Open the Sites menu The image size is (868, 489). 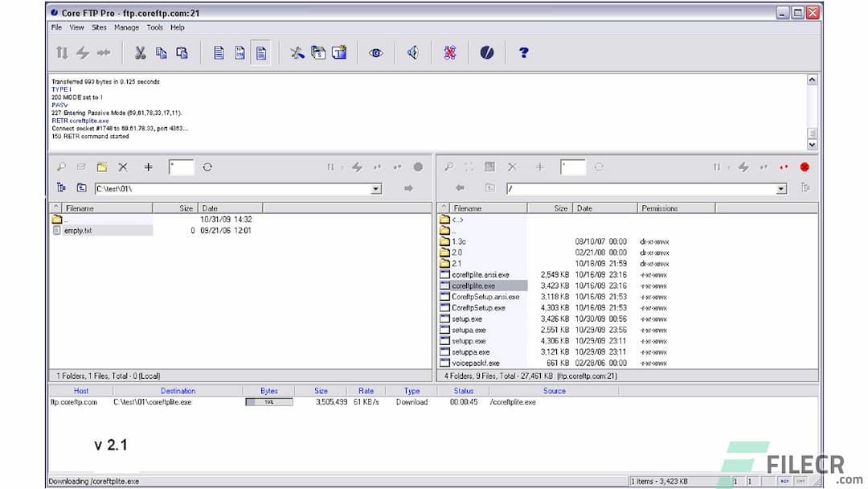[x=98, y=27]
